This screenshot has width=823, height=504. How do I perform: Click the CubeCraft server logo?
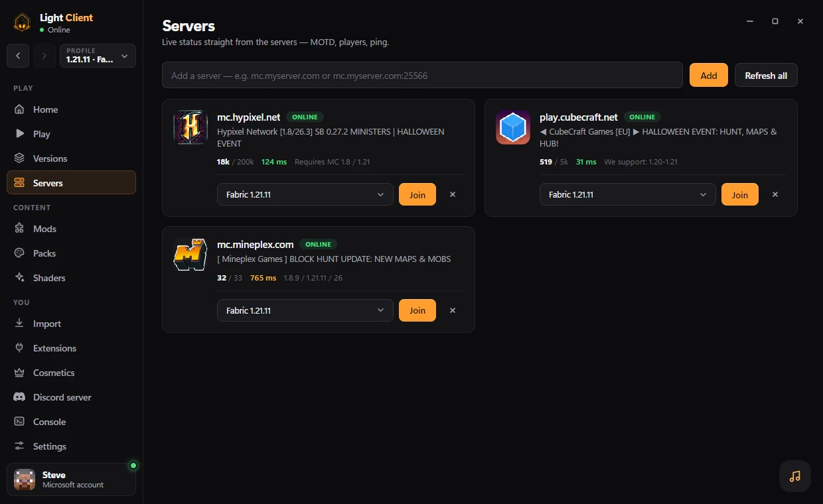point(513,127)
